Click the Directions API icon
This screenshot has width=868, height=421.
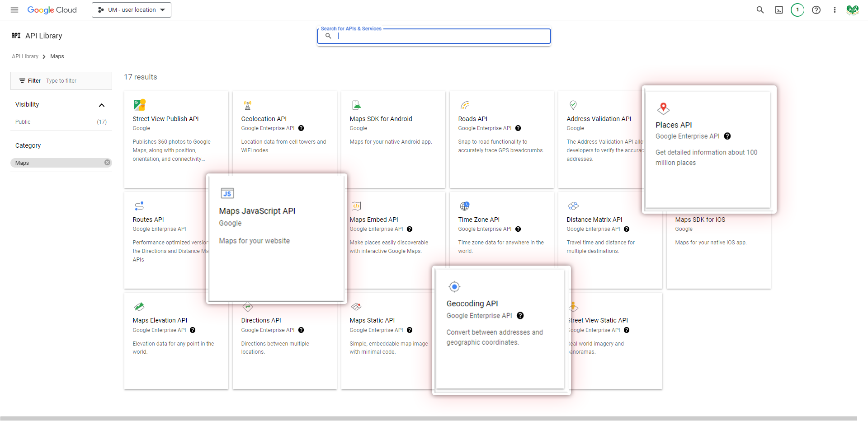248,307
